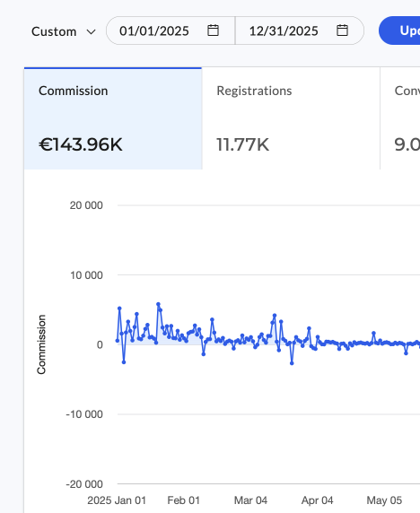Viewport: 420px width, 513px height.
Task: Click the Commission y-axis title
Action: tap(41, 344)
